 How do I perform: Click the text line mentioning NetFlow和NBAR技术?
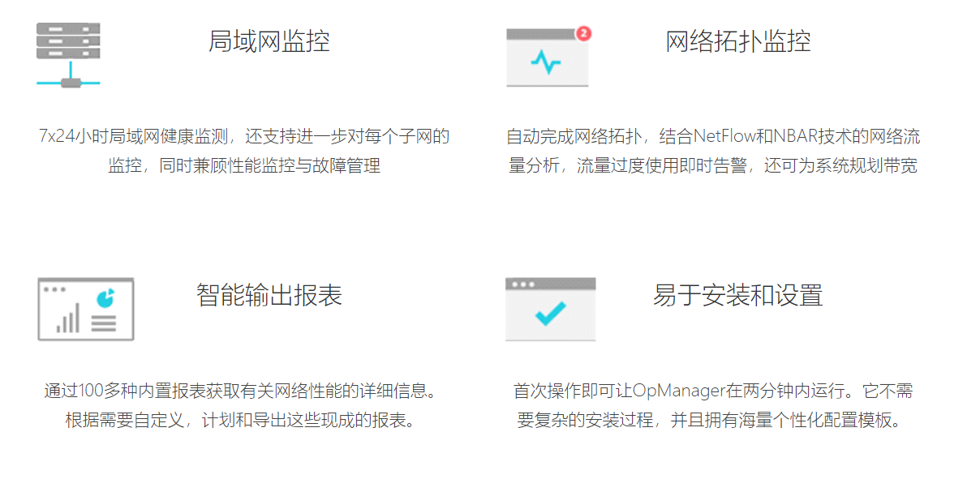click(x=713, y=136)
